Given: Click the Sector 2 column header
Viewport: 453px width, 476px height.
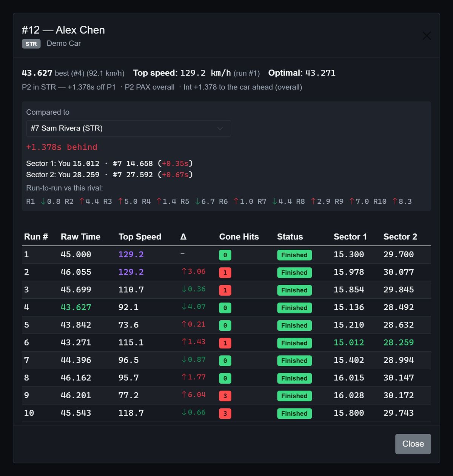Looking at the screenshot, I should (400, 237).
